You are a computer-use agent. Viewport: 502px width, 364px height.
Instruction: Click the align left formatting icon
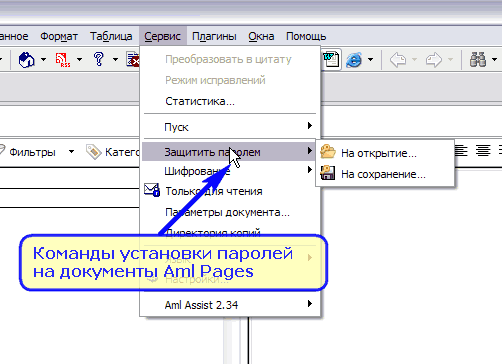pos(461,150)
